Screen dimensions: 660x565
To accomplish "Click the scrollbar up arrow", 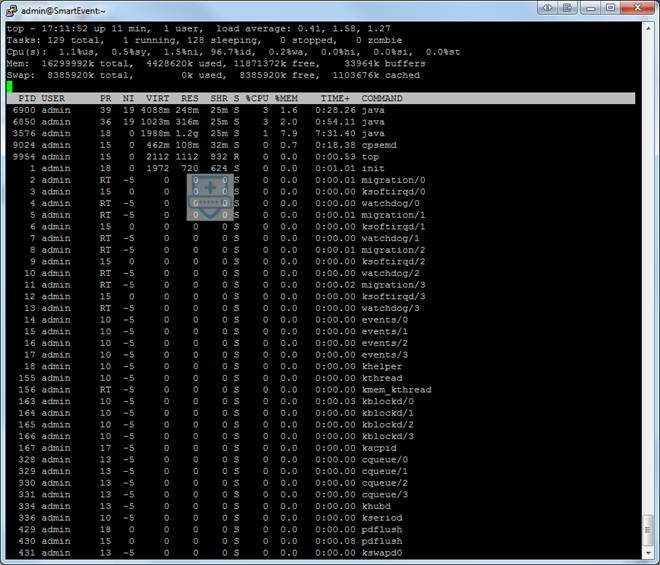I will tap(648, 28).
